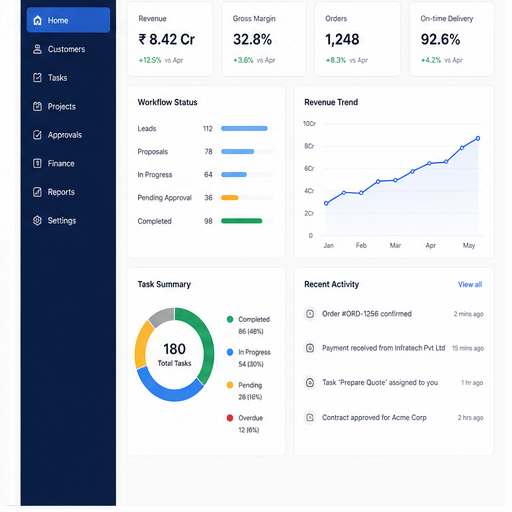Click the Finance icon in the sidebar
The image size is (512, 512).
click(37, 163)
